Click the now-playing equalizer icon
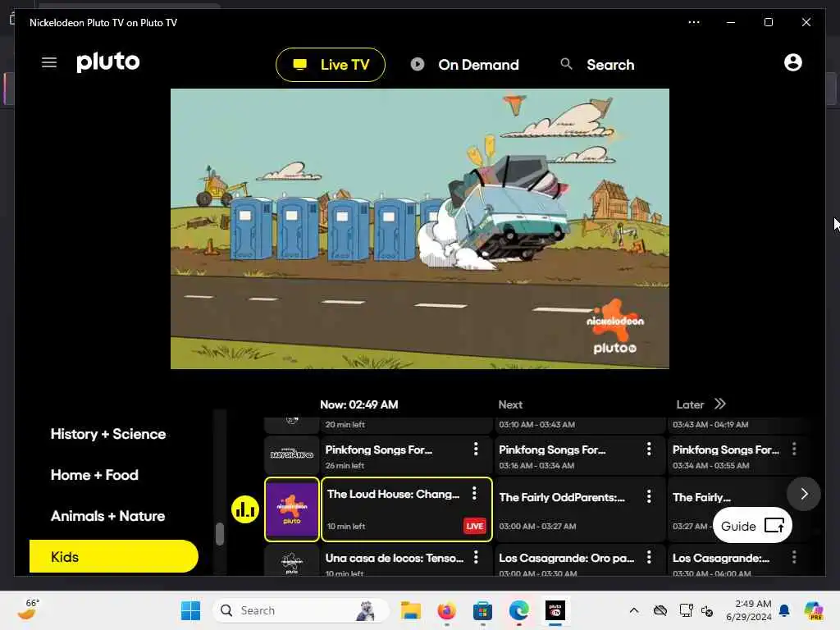The width and height of the screenshot is (840, 630). (x=245, y=509)
